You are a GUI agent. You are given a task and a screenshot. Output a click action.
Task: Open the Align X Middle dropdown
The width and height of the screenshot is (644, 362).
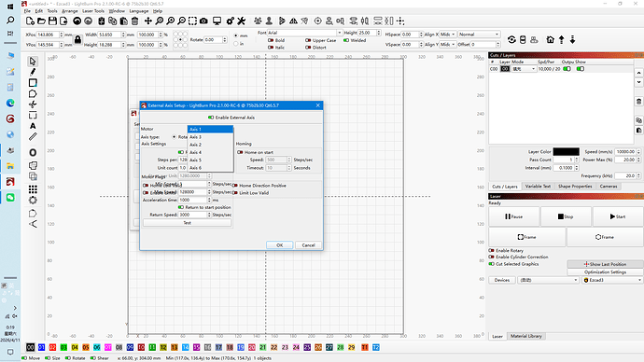pos(448,35)
